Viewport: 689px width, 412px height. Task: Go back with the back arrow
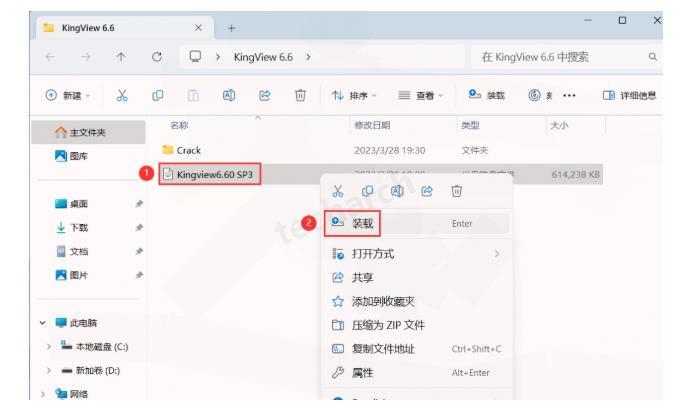tap(50, 57)
